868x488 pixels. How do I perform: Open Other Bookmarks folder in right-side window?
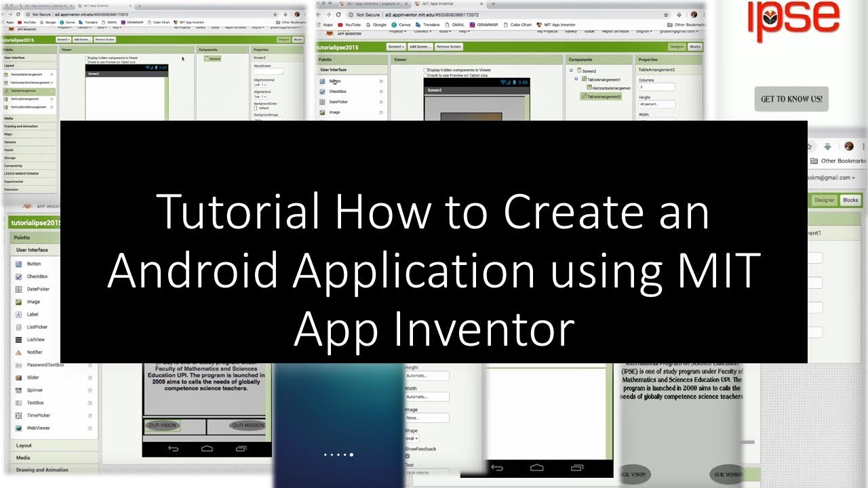pos(839,161)
